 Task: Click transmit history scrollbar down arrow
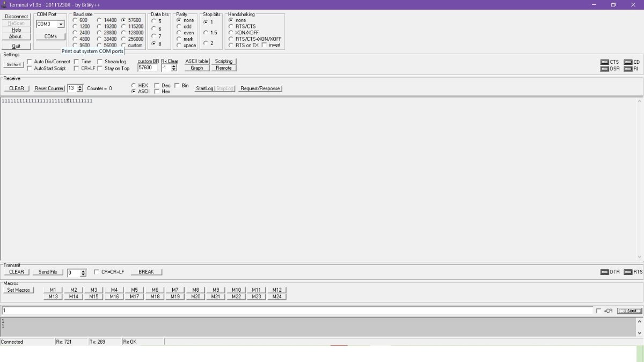pyautogui.click(x=640, y=333)
